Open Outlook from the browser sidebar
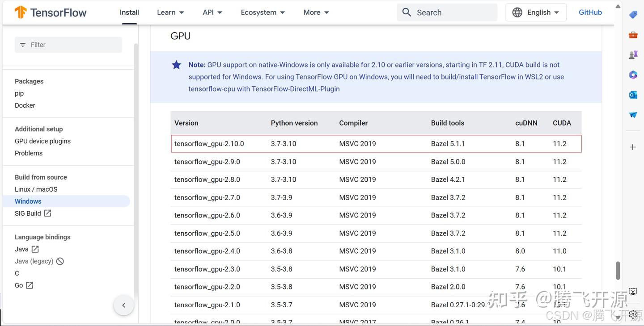 pyautogui.click(x=633, y=95)
